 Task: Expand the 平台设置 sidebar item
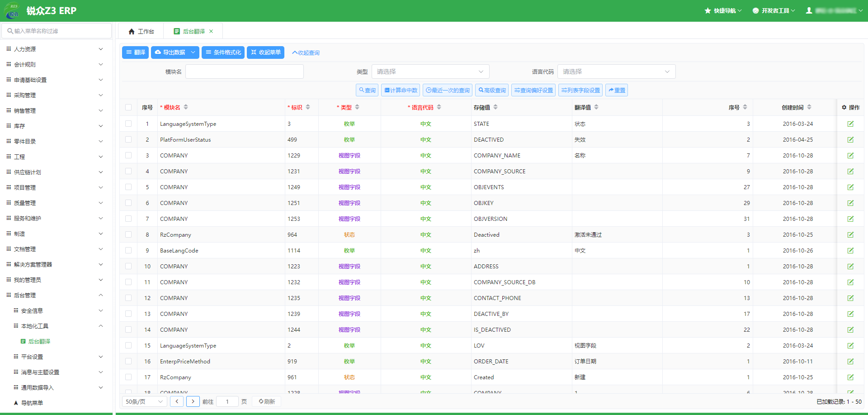56,357
